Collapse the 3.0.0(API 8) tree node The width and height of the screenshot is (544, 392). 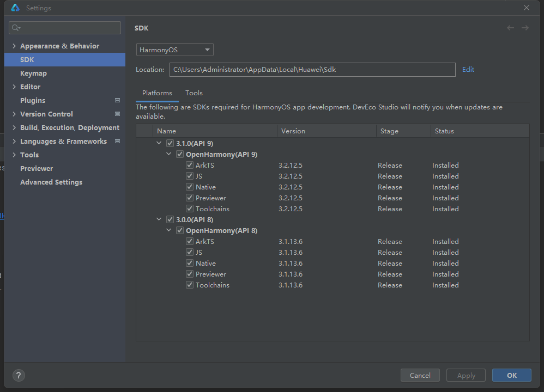click(x=159, y=219)
